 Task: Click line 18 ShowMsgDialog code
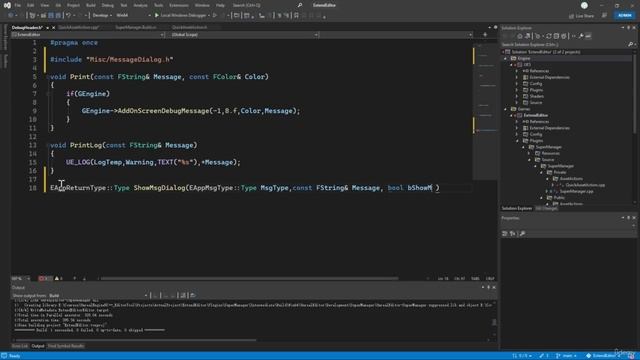click(x=245, y=188)
